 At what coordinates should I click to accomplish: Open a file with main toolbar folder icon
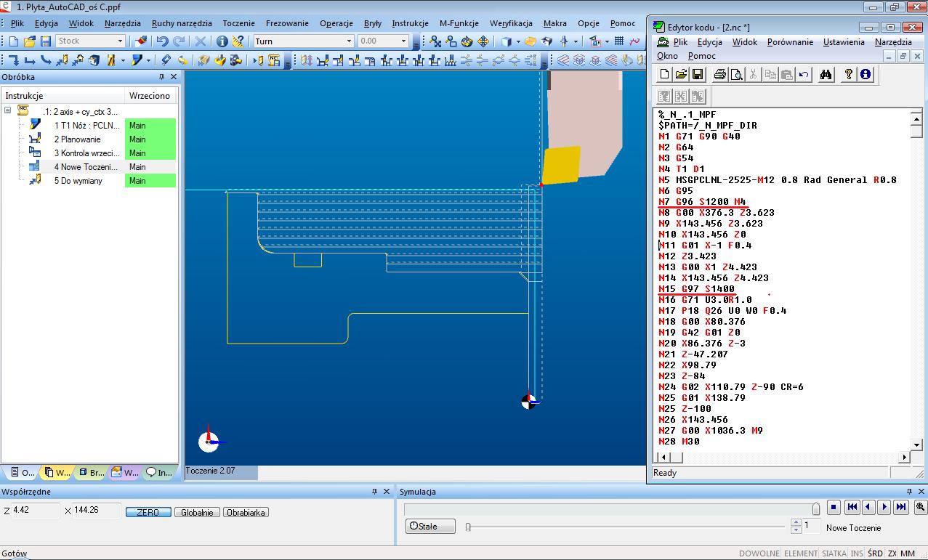click(x=29, y=41)
